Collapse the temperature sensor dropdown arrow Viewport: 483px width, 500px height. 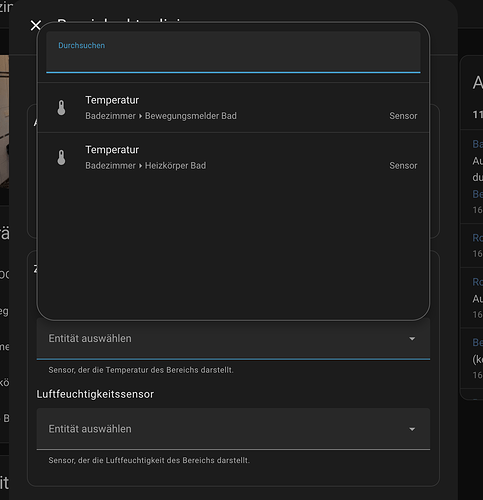pyautogui.click(x=412, y=339)
